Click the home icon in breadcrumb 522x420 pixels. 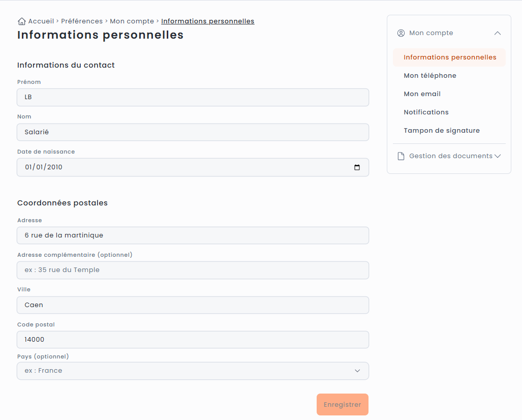pyautogui.click(x=22, y=21)
